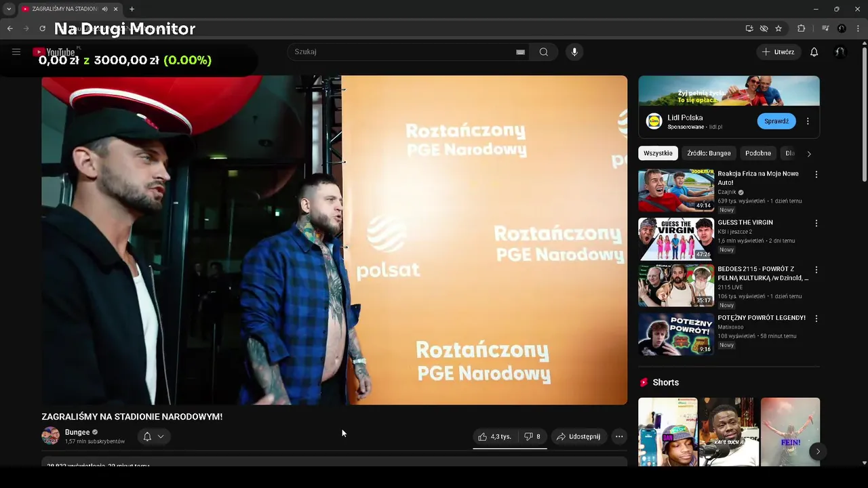Open the FEIN! short thumbnail
Screen dimensions: 868x488
pyautogui.click(x=790, y=432)
